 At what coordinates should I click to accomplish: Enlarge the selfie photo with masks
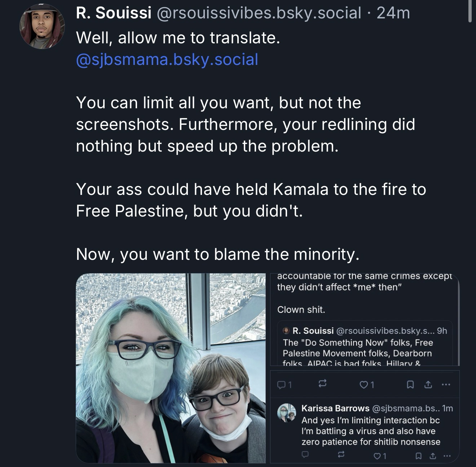[x=171, y=368]
